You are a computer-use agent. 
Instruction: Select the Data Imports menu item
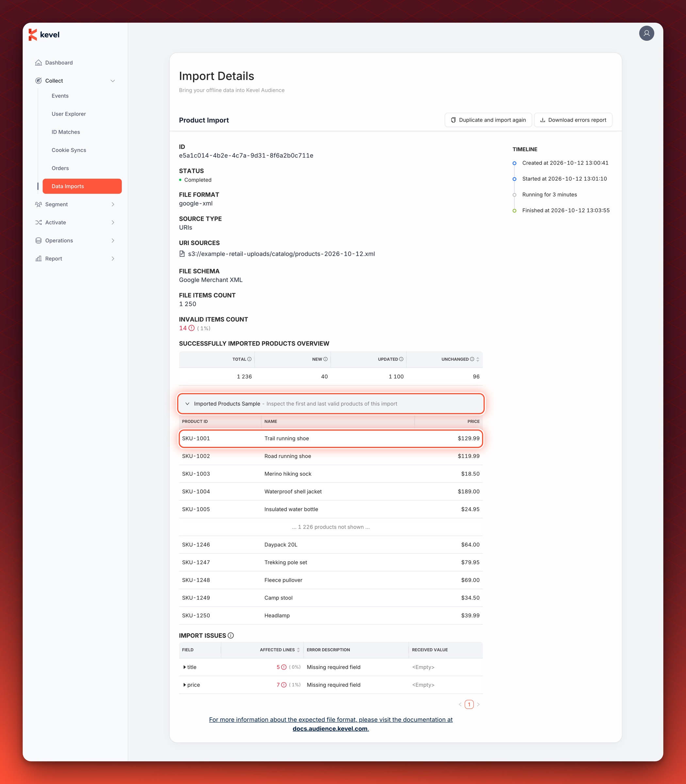pos(82,186)
